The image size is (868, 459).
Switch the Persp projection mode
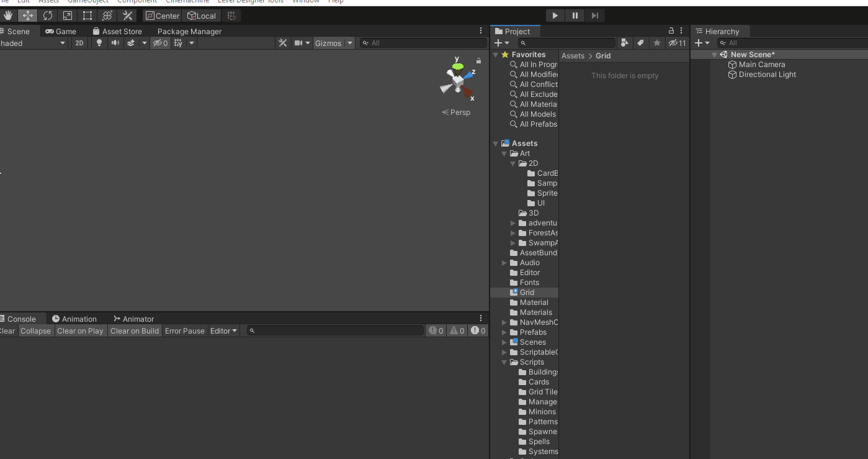pos(456,112)
